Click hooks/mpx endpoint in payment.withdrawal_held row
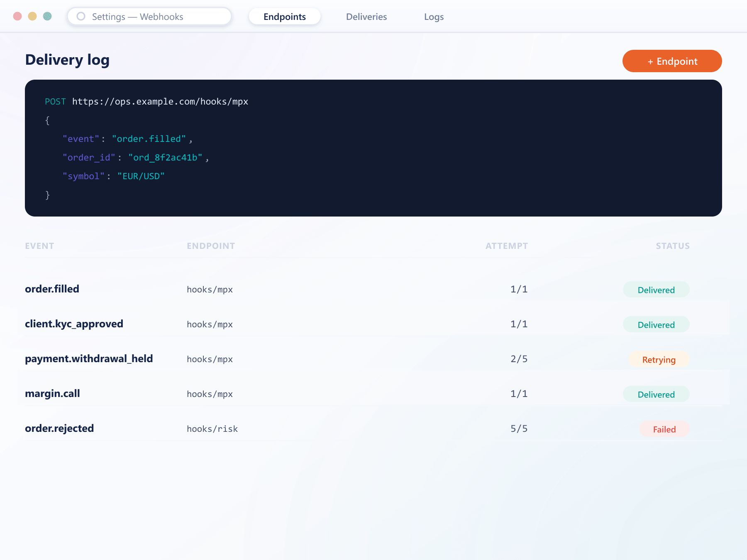Image resolution: width=747 pixels, height=560 pixels. pos(210,359)
